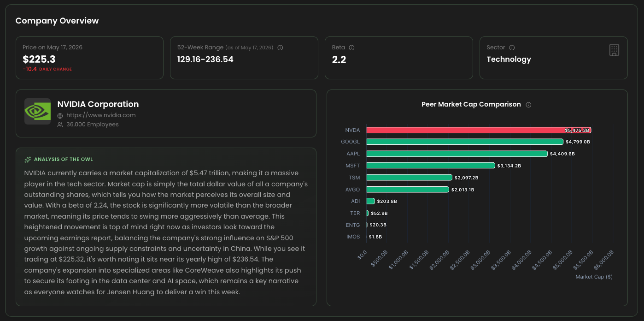
Task: Click the -10.4 daily change value
Action: (29, 69)
